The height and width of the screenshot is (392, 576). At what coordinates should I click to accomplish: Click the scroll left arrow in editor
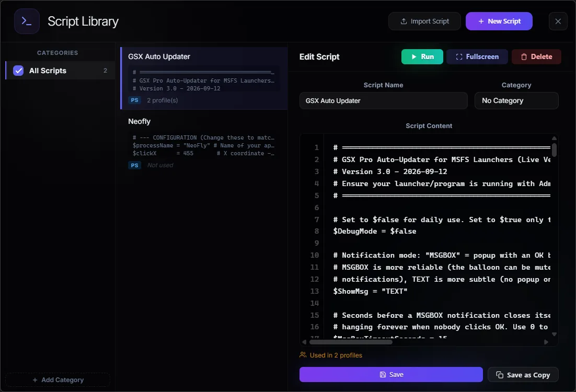tap(304, 342)
